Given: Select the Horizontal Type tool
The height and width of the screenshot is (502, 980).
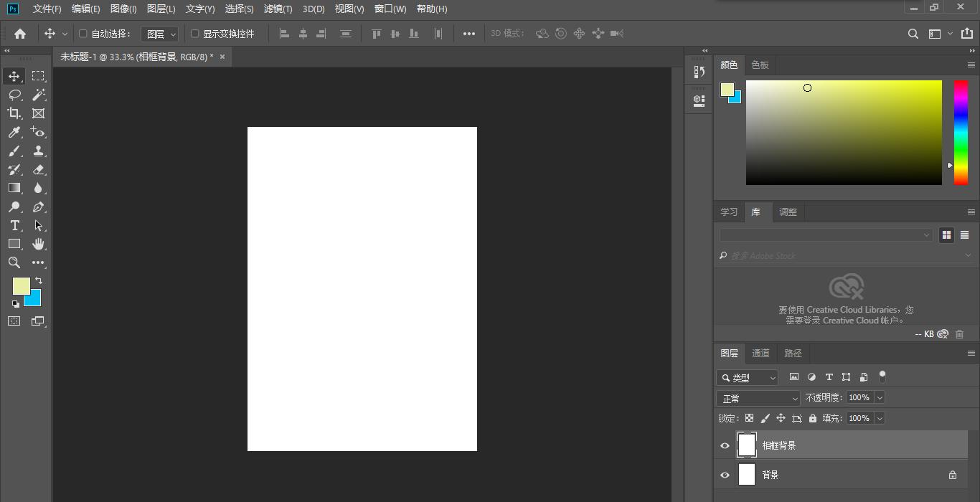Looking at the screenshot, I should [x=14, y=225].
